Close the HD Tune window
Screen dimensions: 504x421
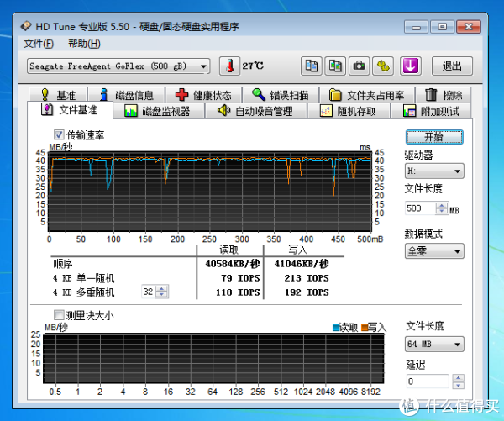tap(469, 27)
